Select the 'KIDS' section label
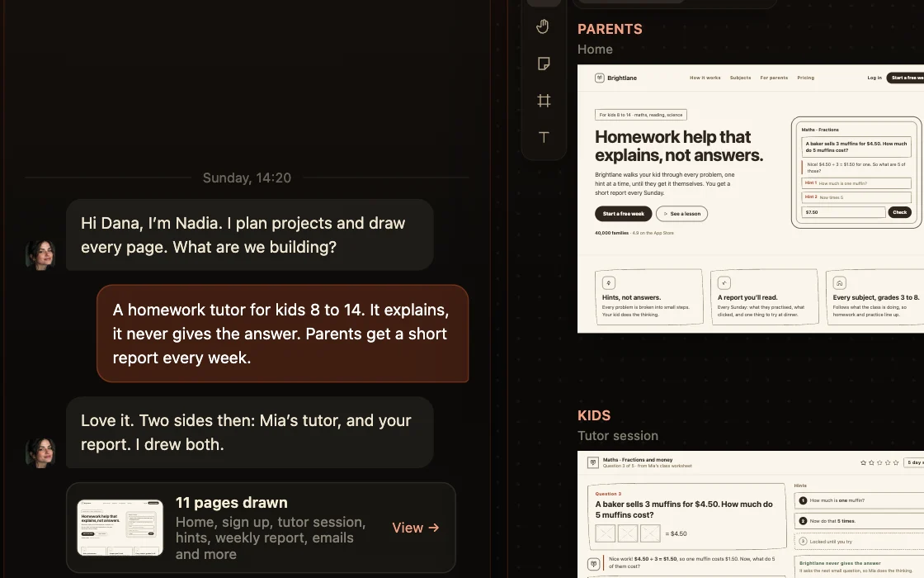This screenshot has width=924, height=578. pyautogui.click(x=594, y=415)
